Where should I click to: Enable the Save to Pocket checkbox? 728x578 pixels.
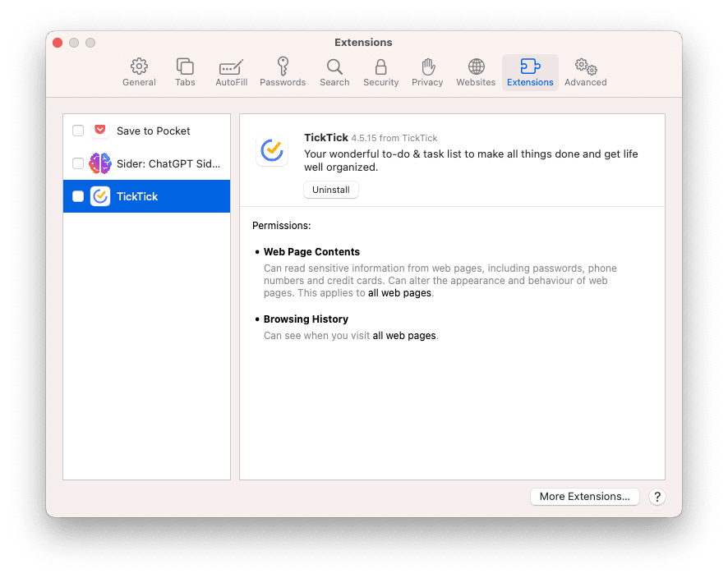point(78,130)
